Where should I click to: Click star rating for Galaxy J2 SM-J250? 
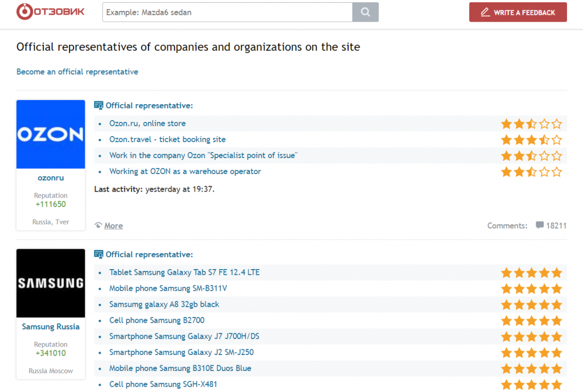coord(531,353)
